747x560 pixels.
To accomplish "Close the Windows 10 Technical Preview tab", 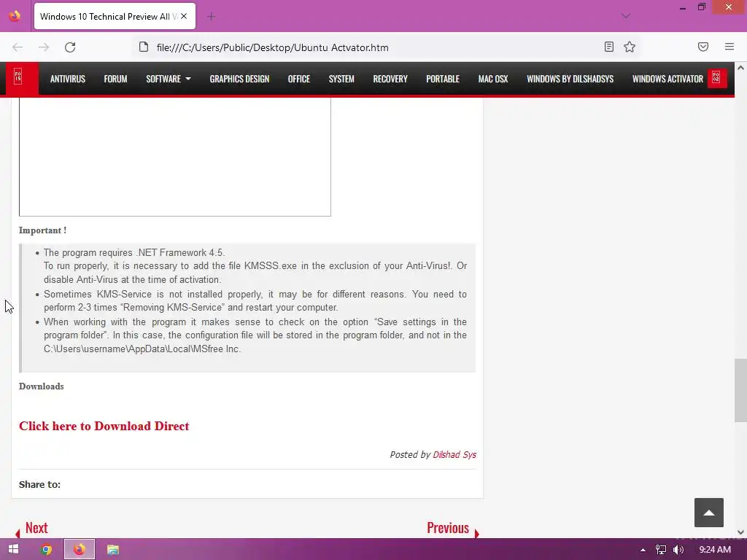I will click(184, 16).
